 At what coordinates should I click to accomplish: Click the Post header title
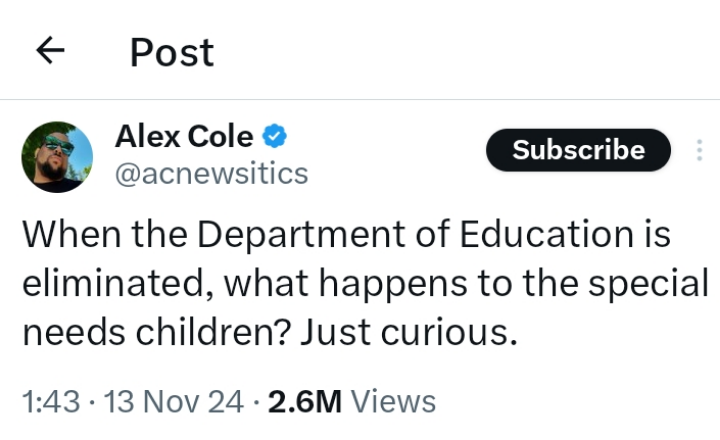[x=172, y=52]
